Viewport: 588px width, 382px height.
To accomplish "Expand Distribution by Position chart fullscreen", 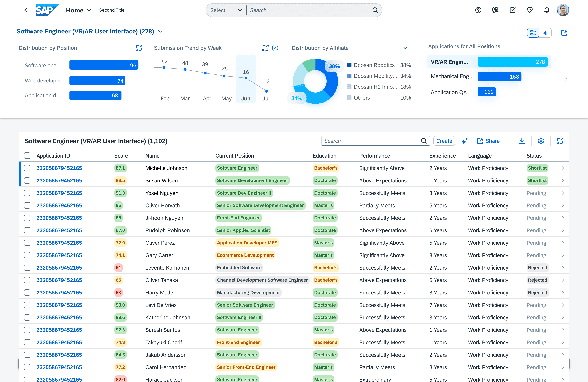I will 139,48.
